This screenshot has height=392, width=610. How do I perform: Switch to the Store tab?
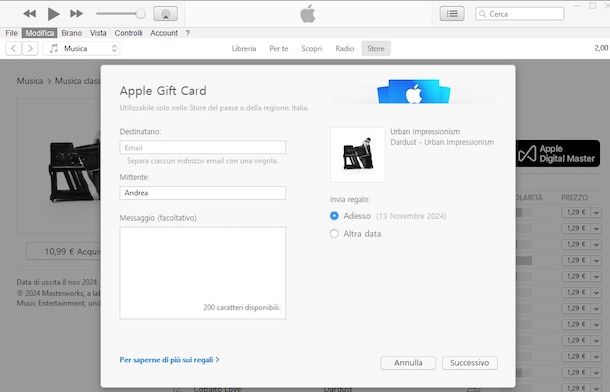pyautogui.click(x=376, y=49)
